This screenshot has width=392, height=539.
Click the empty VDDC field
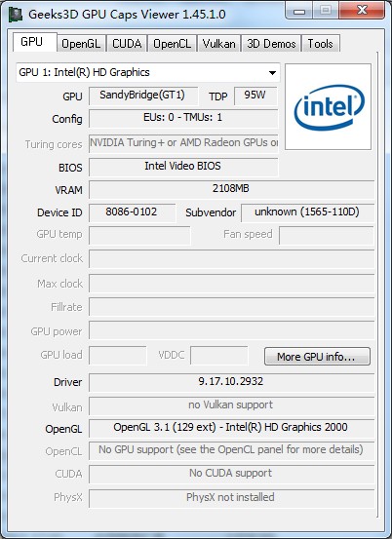coord(219,356)
